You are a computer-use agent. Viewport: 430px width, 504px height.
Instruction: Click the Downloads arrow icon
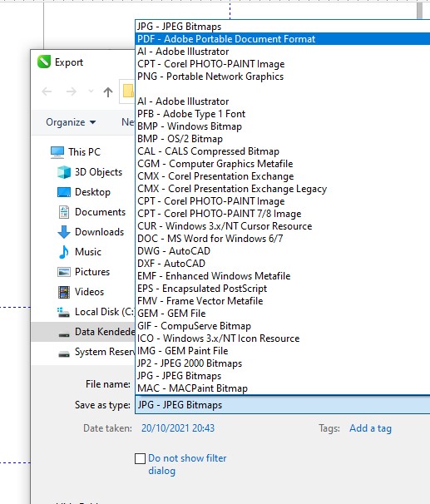64,232
